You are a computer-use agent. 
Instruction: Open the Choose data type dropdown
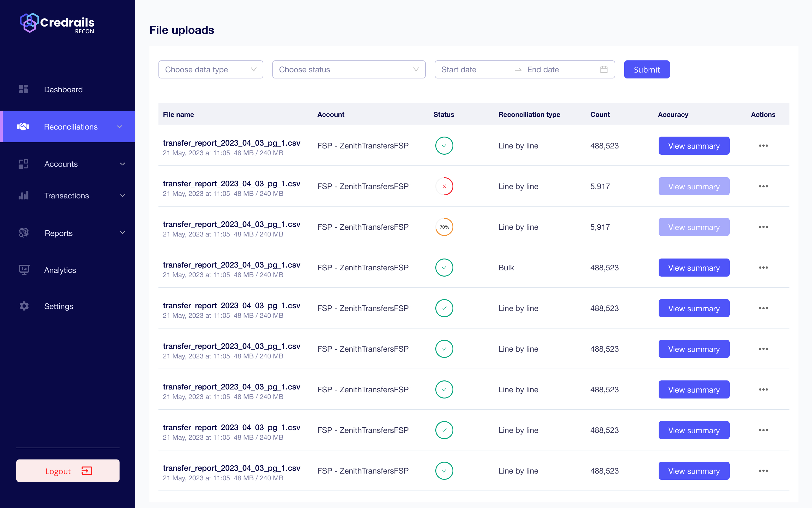point(211,69)
